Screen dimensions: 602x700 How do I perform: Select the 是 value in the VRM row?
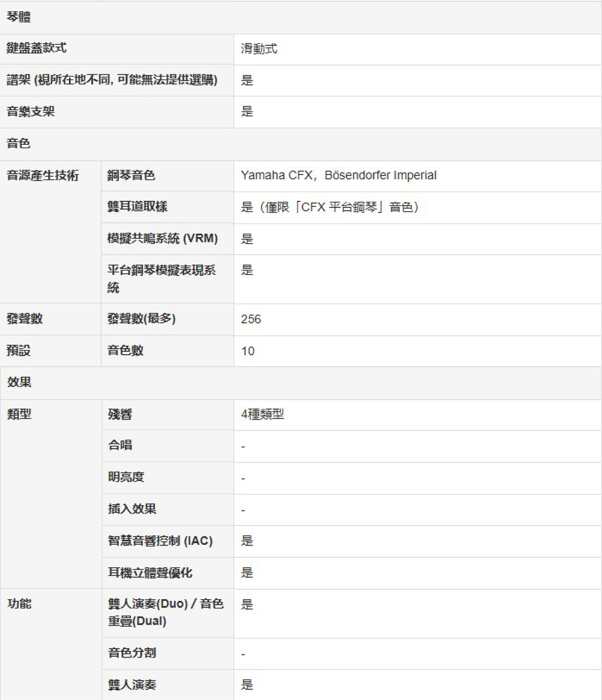click(x=247, y=239)
